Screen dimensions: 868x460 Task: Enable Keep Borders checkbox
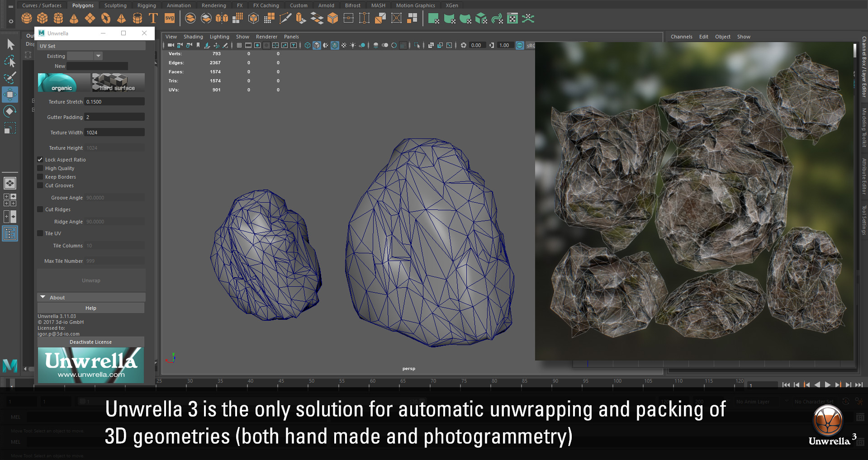40,177
